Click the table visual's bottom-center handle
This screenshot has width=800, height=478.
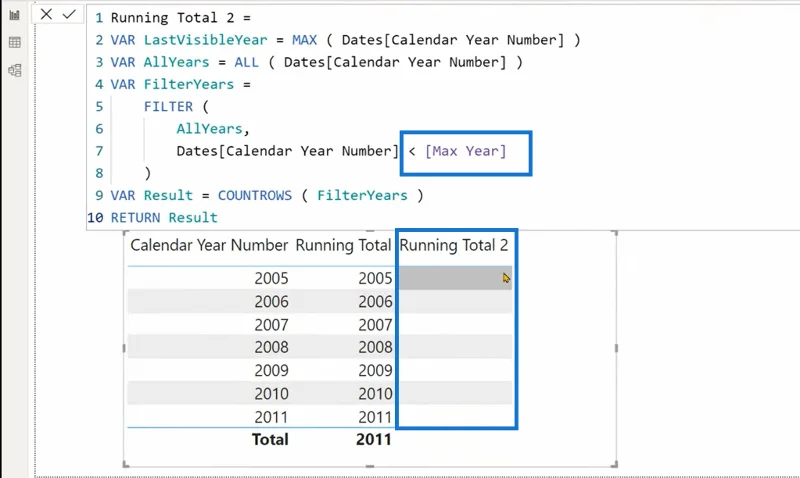[370, 466]
